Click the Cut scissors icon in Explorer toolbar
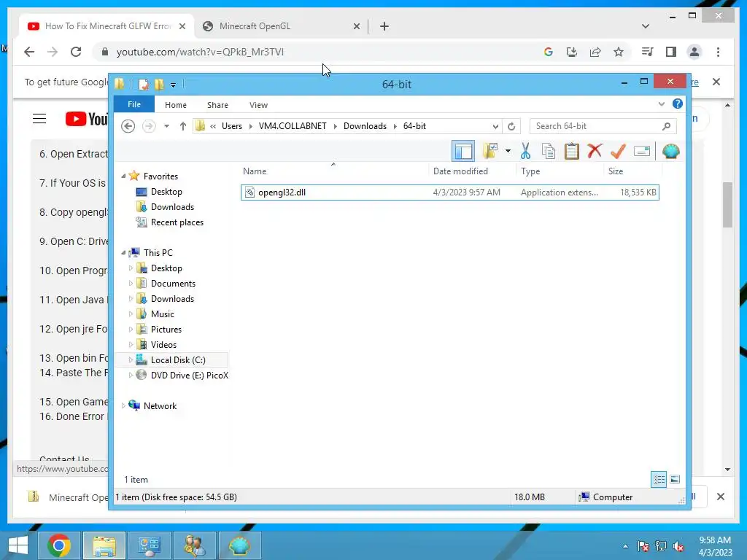The width and height of the screenshot is (747, 560). pos(525,152)
